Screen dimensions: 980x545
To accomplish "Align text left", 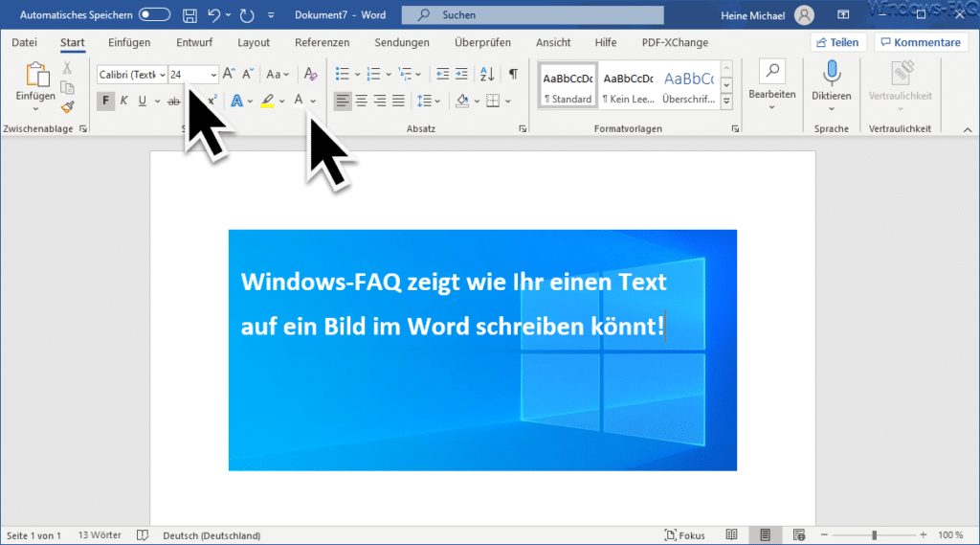I will pos(343,101).
